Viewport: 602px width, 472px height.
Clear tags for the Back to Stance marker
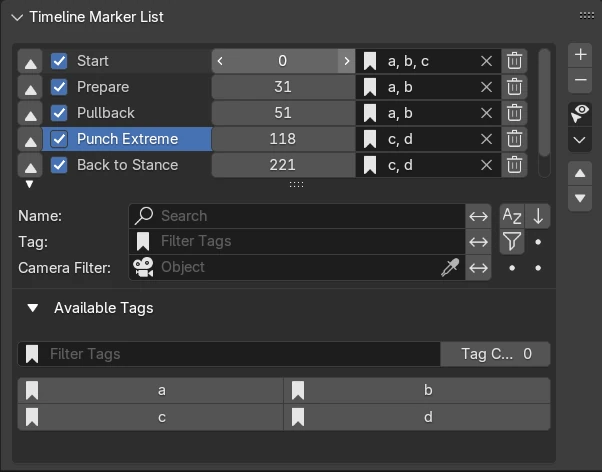[486, 165]
